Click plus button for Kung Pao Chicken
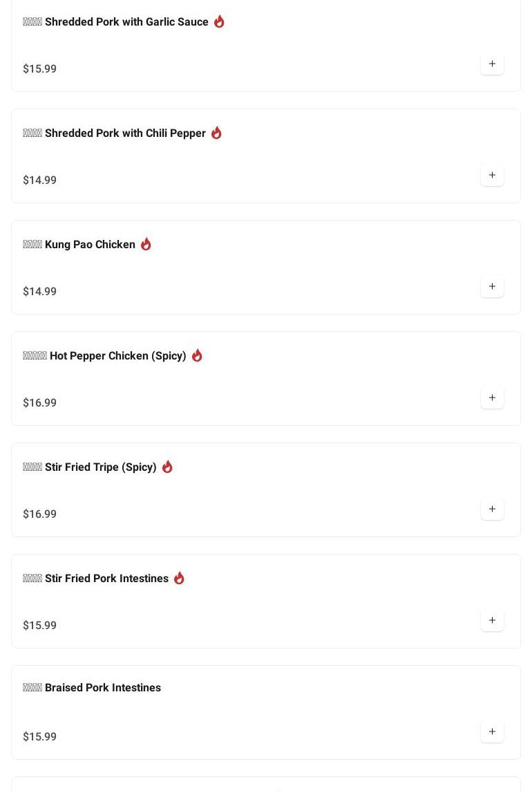The height and width of the screenshot is (793, 532). pyautogui.click(x=492, y=287)
